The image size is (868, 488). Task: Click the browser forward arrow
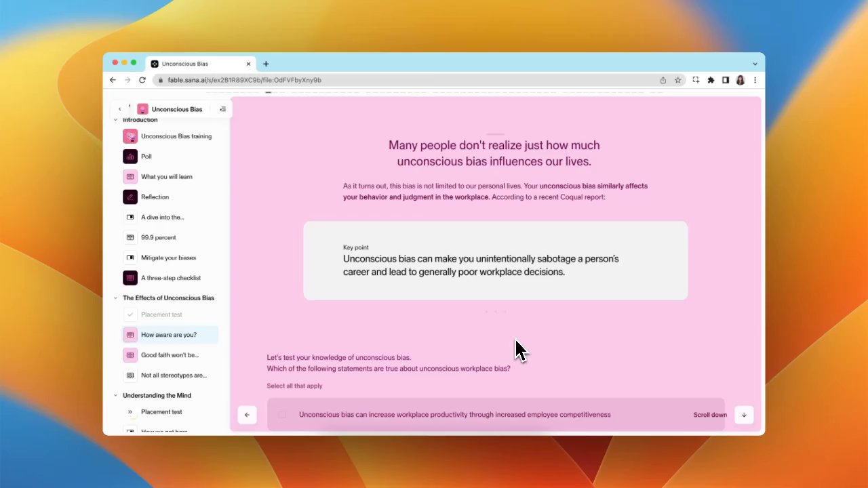(x=127, y=80)
